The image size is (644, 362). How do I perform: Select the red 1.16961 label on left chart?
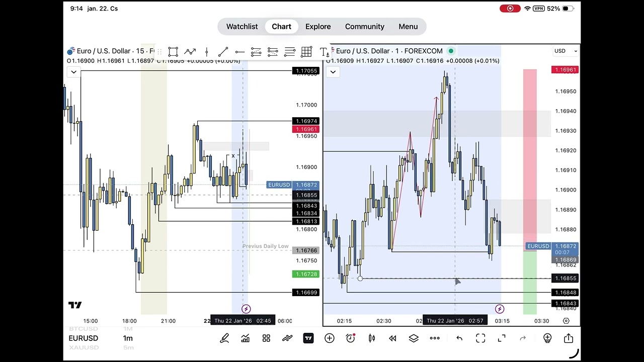(306, 129)
